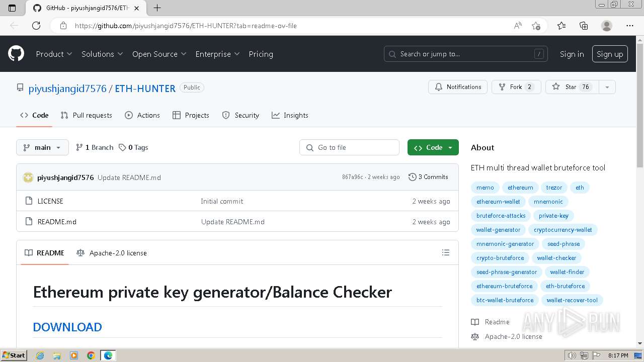Open the Start menu
Image resolution: width=644 pixels, height=362 pixels.
coord(14,355)
